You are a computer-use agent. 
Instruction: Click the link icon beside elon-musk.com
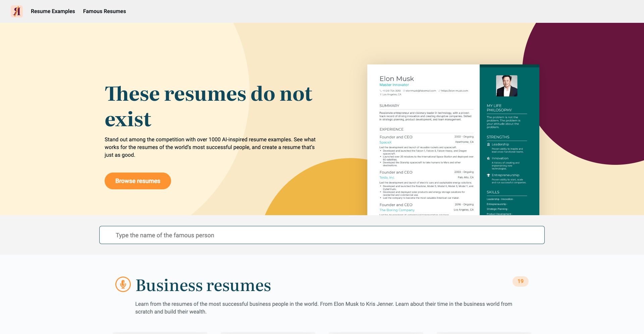pos(439,91)
